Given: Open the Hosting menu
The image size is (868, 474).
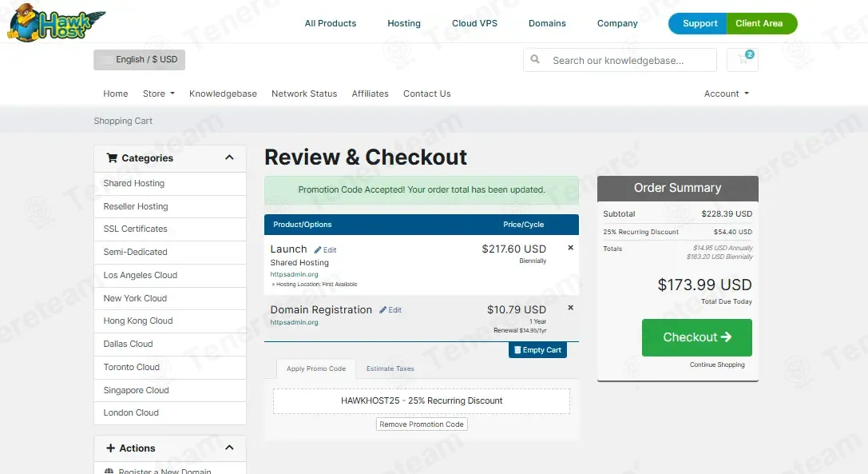Looking at the screenshot, I should click(404, 23).
